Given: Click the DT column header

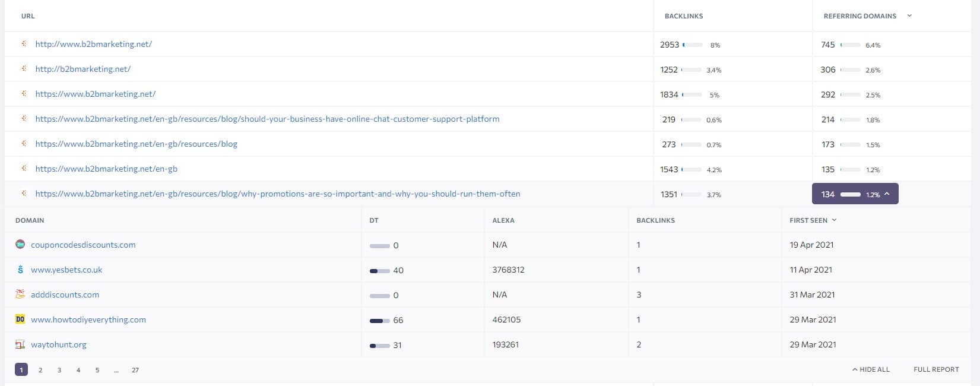Looking at the screenshot, I should click(374, 220).
